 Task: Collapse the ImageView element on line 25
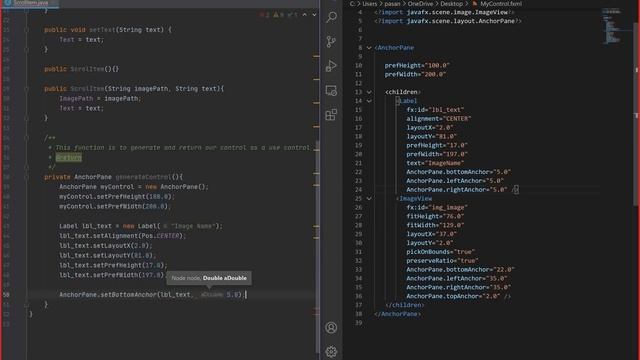click(x=369, y=199)
